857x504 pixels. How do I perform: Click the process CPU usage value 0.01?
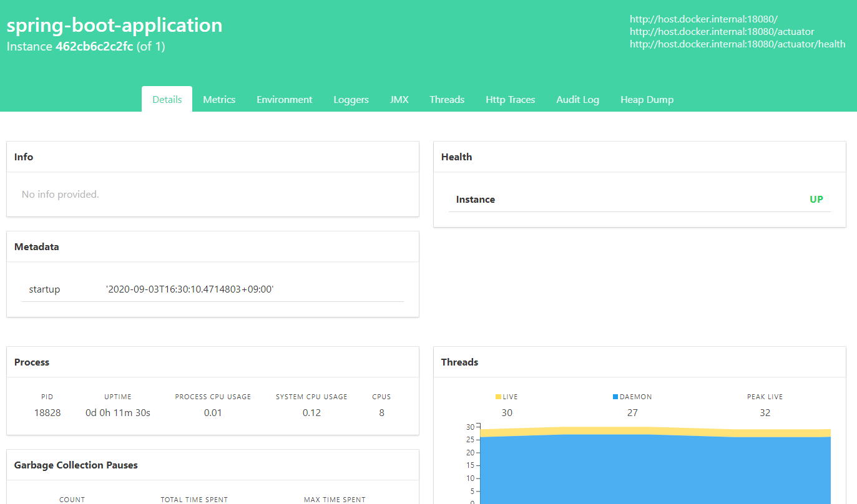[x=213, y=413]
